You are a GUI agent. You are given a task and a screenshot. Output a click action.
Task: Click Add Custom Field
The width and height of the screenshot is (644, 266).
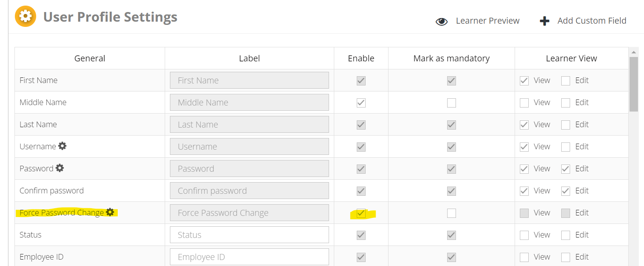click(592, 20)
